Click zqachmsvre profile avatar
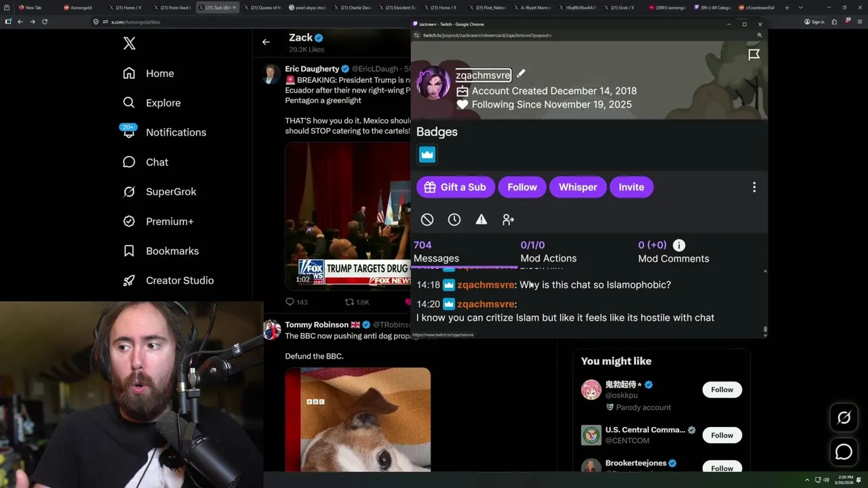868x488 pixels. 433,83
